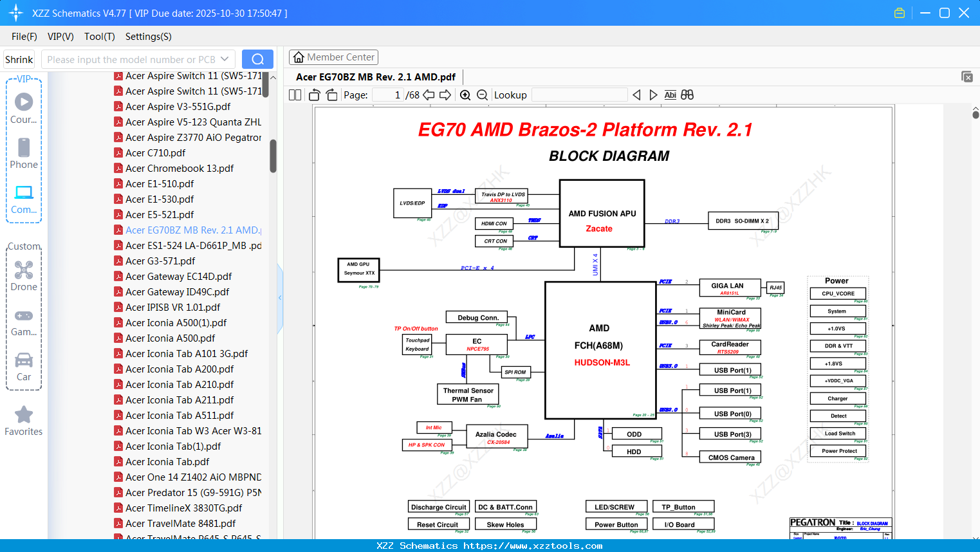The width and height of the screenshot is (980, 552).
Task: Open the VIP(V) menu
Action: tap(60, 37)
